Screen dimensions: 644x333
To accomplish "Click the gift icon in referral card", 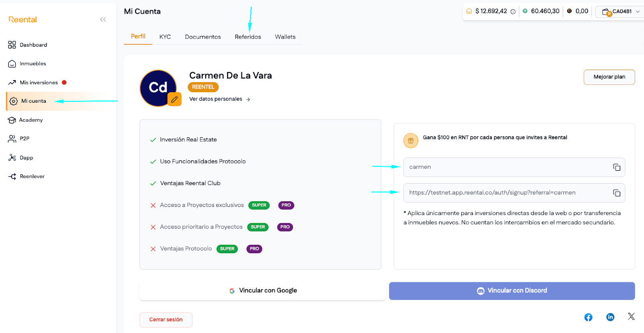I will coord(411,141).
